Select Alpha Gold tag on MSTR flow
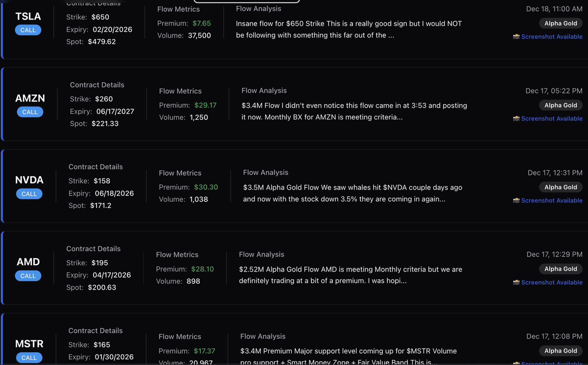The height and width of the screenshot is (365, 588). (561, 351)
